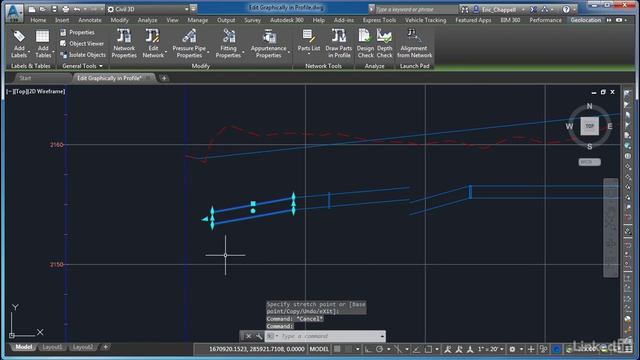Open the Edit Network dropdown arrow
Image resolution: width=640 pixels, height=360 pixels.
[x=166, y=52]
